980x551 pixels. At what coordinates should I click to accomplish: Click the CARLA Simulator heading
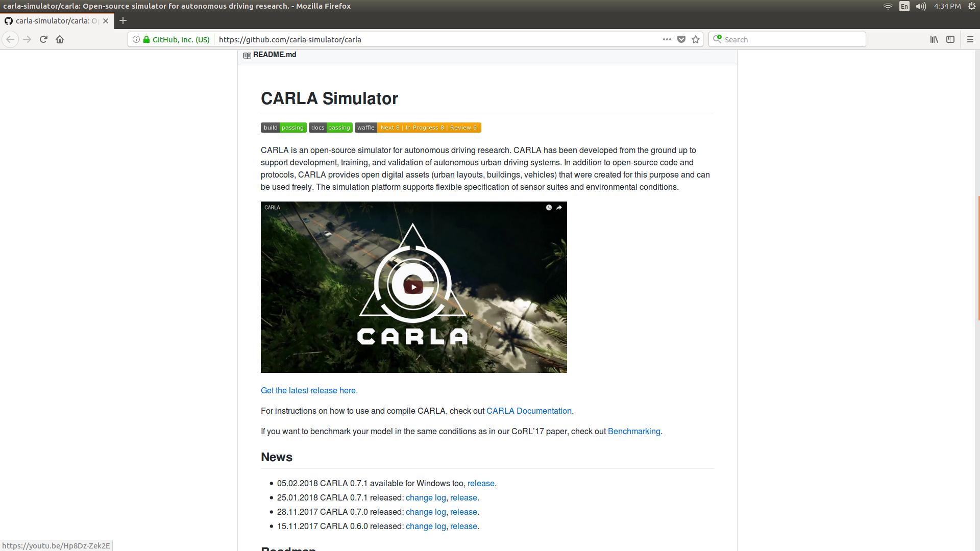(329, 98)
